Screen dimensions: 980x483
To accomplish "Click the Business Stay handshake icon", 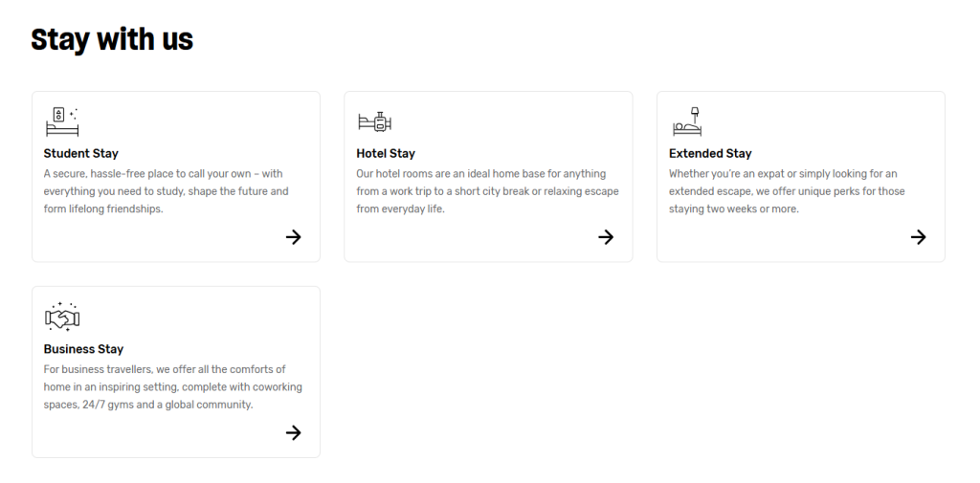I will [x=62, y=317].
